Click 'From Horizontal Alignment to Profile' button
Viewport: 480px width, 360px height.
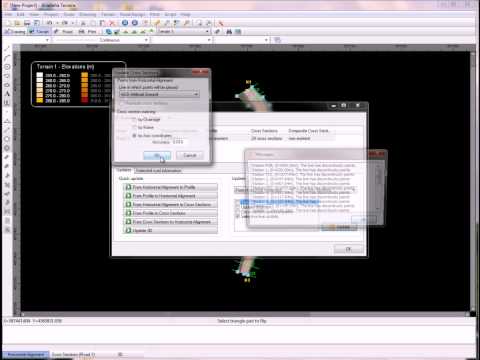tap(170, 187)
